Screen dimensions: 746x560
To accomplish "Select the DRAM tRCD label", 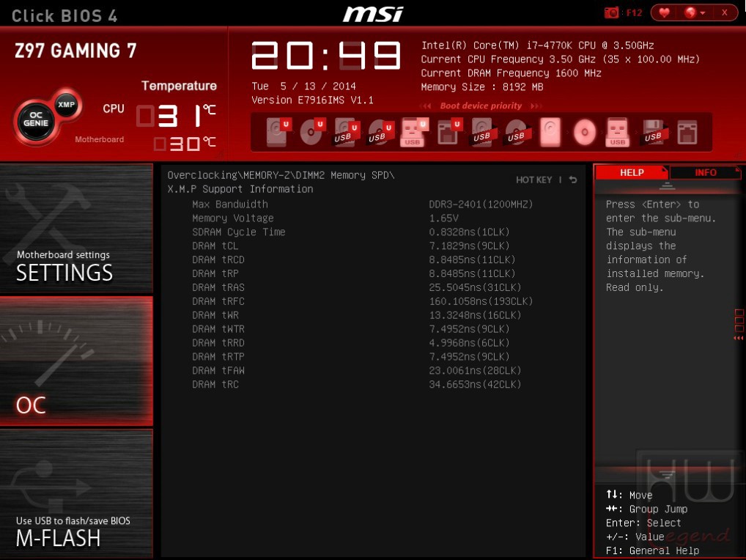I will tap(218, 259).
